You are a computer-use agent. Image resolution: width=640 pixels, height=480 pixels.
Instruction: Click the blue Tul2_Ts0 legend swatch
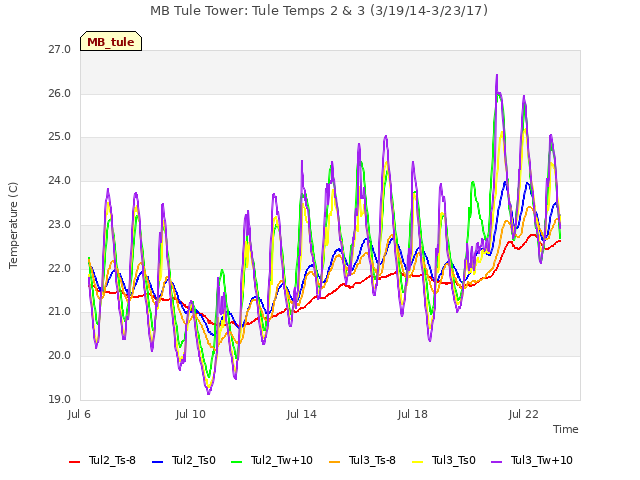pos(158,462)
